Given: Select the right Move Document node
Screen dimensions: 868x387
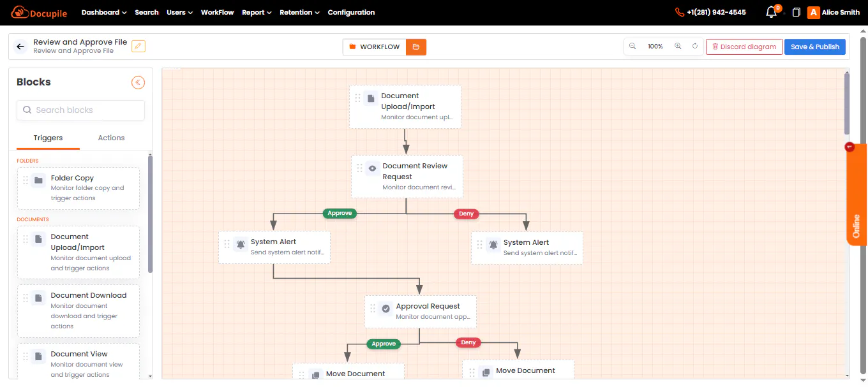Looking at the screenshot, I should [x=518, y=370].
